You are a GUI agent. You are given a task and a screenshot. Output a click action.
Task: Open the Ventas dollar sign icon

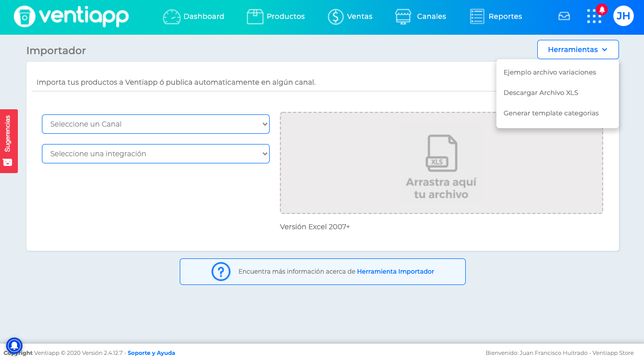click(x=336, y=16)
